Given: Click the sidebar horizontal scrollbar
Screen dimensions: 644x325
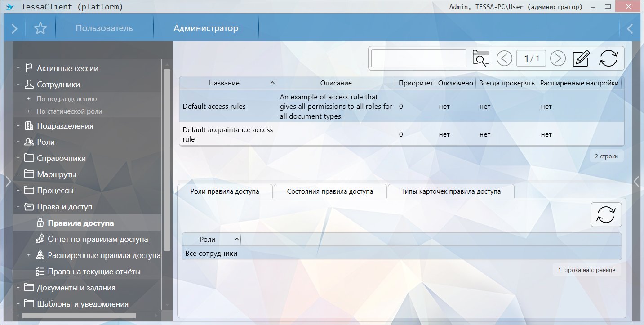Looking at the screenshot, I should 79,316.
